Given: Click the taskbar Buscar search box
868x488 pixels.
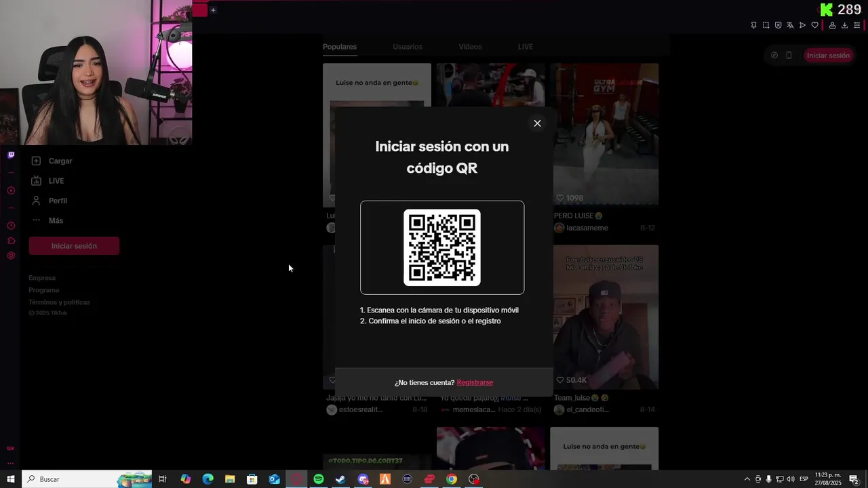Looking at the screenshot, I should click(x=87, y=479).
